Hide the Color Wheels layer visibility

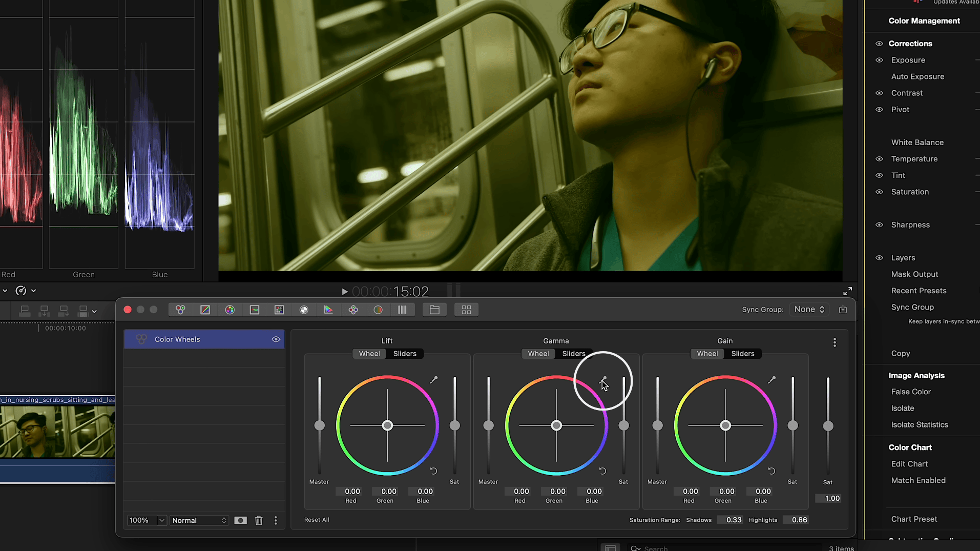coord(276,339)
